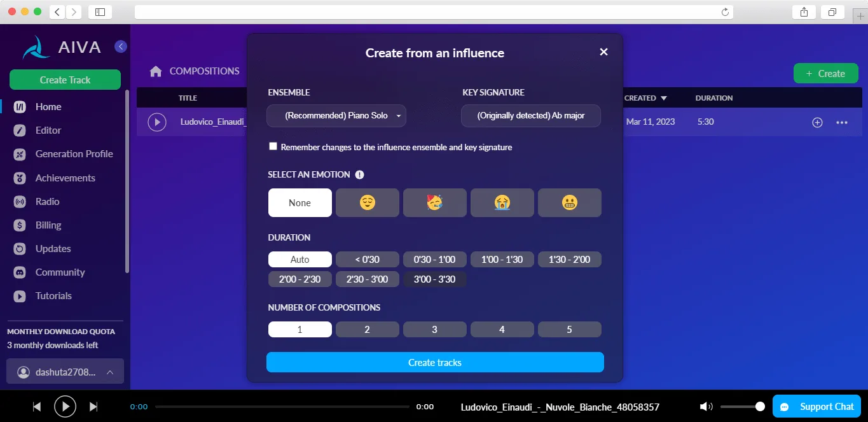Skip to next track in player
The height and width of the screenshot is (422, 868).
(x=93, y=407)
